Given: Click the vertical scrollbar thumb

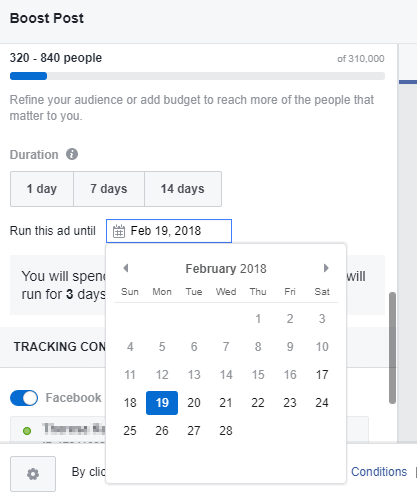Looking at the screenshot, I should (x=393, y=348).
